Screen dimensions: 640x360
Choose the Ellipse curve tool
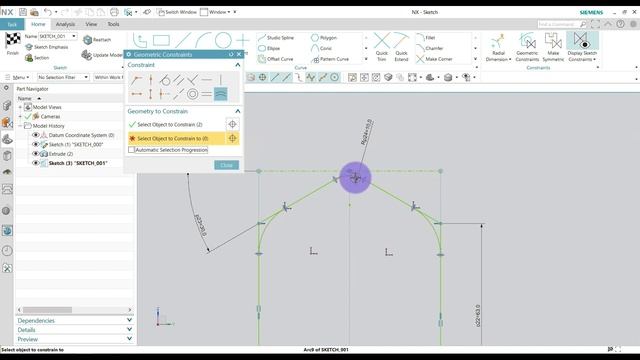[x=269, y=48]
